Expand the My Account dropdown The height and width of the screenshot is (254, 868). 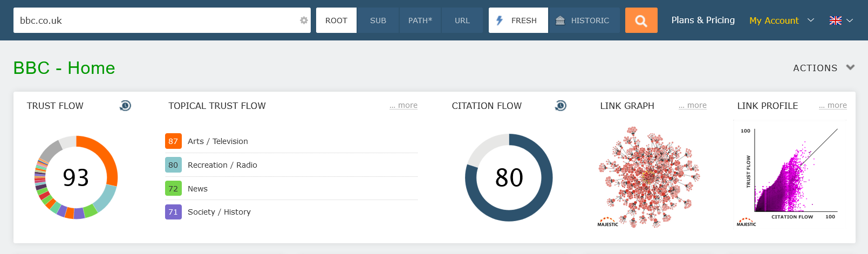click(x=781, y=20)
